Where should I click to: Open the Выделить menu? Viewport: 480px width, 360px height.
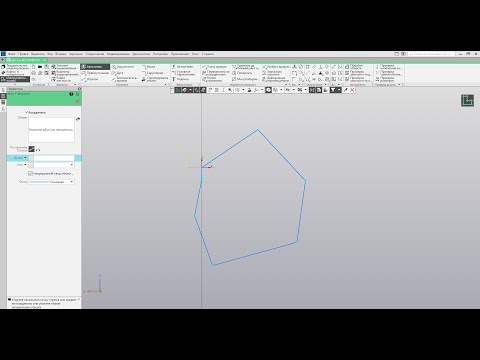click(x=38, y=54)
